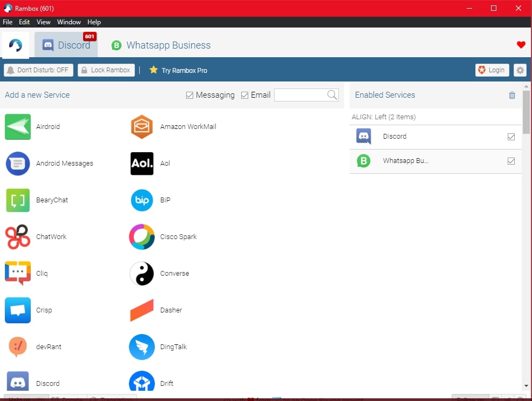This screenshot has height=401, width=532.
Task: Add the Aol service
Action: (141, 163)
